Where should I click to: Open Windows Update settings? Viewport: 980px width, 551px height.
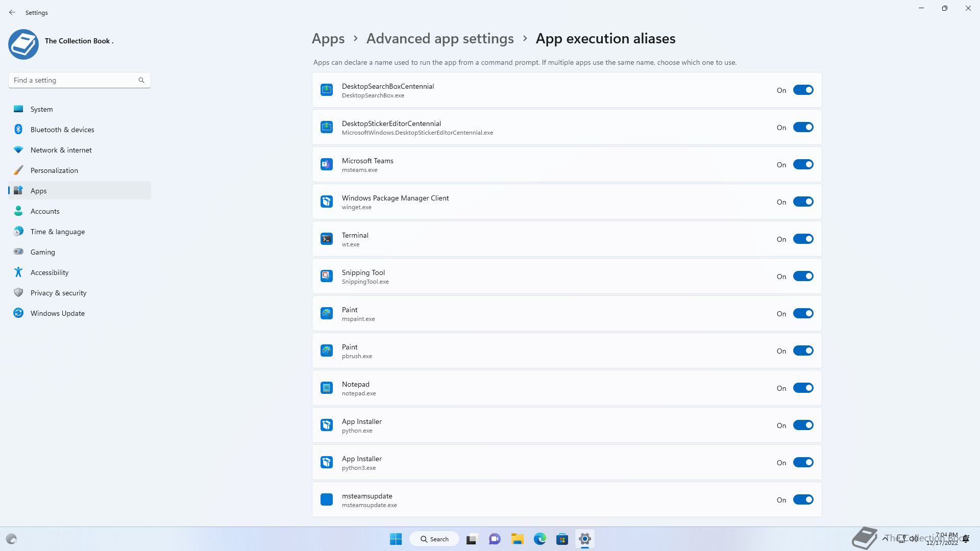[80, 313]
